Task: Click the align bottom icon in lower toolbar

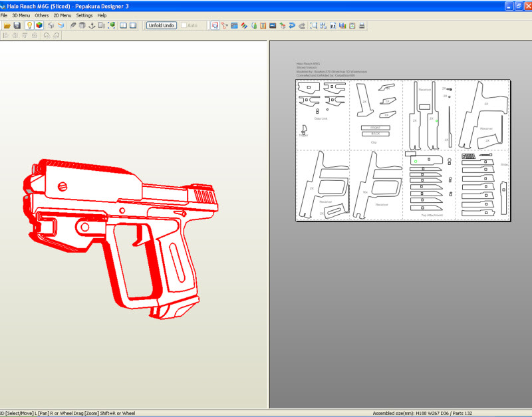Action: point(35,35)
